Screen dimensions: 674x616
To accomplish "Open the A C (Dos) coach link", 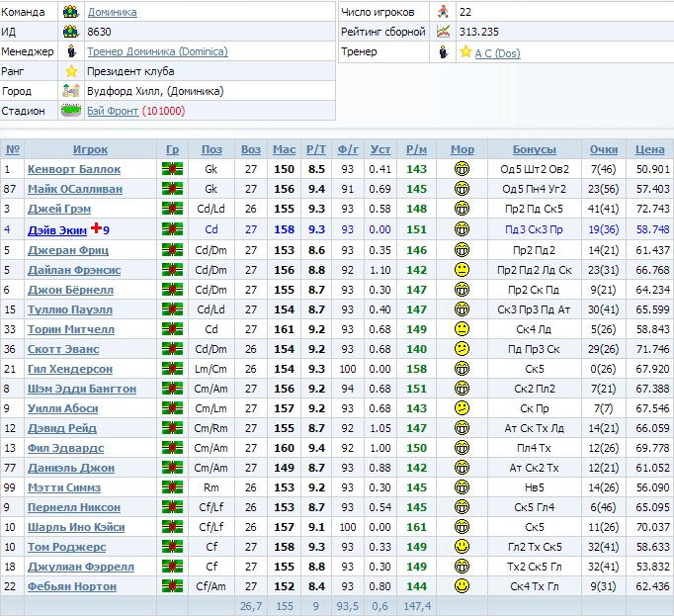I will pyautogui.click(x=497, y=53).
